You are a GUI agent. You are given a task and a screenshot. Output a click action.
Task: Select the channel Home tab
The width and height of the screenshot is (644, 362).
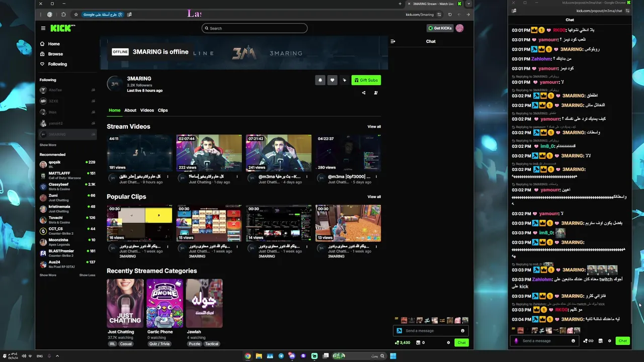click(114, 110)
